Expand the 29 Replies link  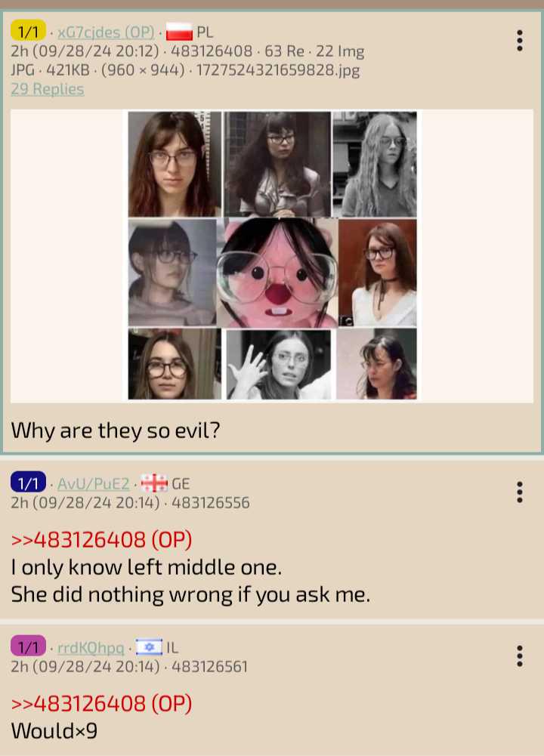pyautogui.click(x=48, y=89)
